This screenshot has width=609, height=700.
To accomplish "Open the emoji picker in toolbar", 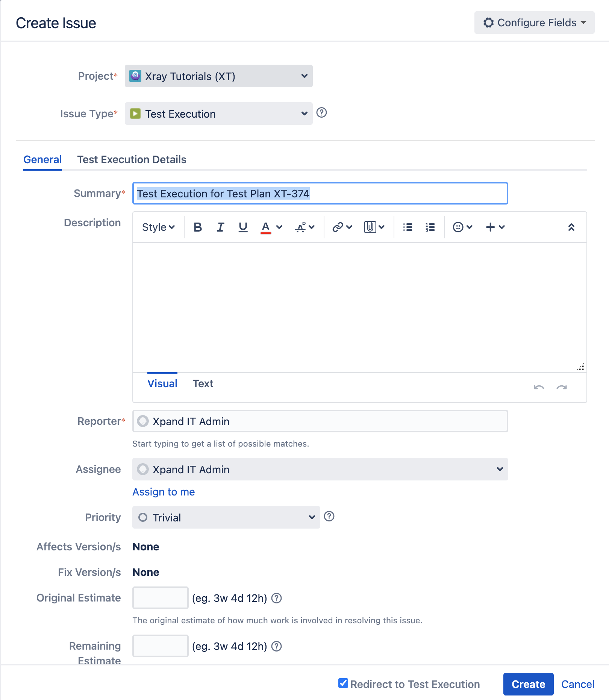I will pyautogui.click(x=462, y=227).
